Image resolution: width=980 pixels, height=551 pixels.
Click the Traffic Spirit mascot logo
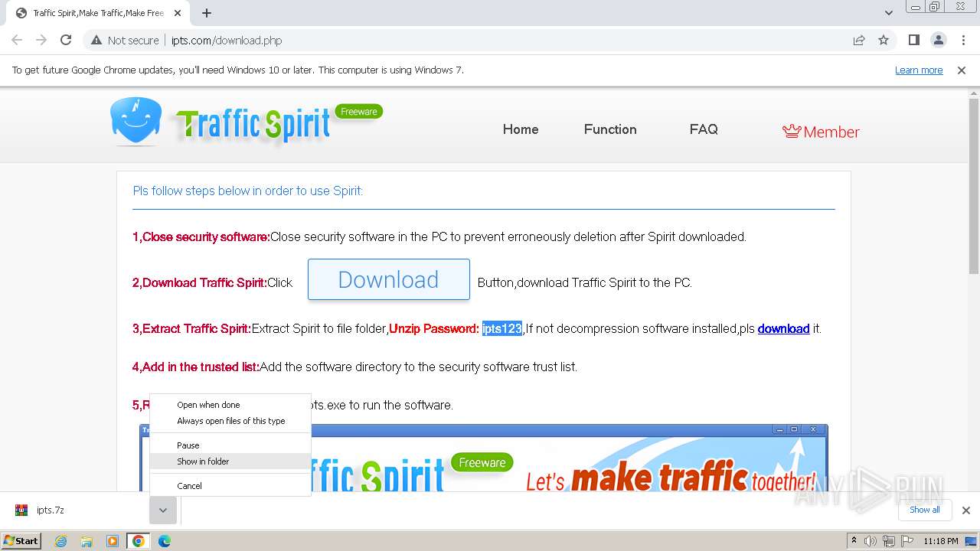click(136, 121)
